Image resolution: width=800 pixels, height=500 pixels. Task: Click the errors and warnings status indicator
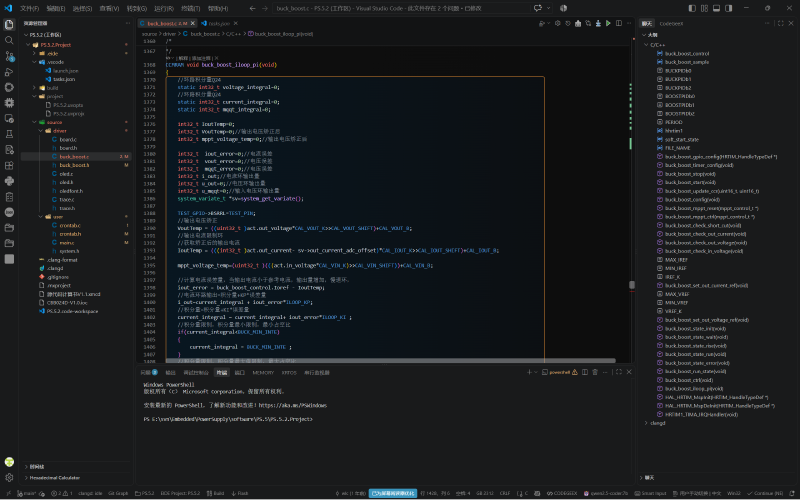(62, 493)
